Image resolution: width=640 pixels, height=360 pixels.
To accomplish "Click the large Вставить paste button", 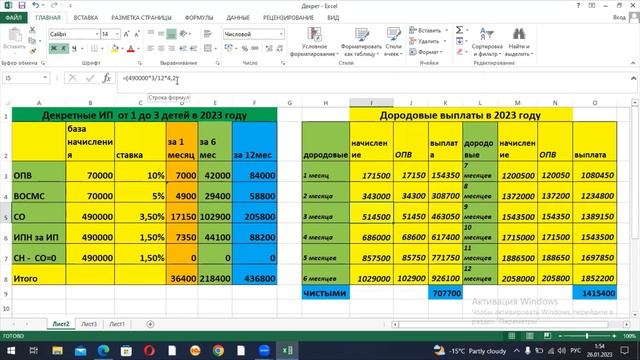I will [15, 40].
